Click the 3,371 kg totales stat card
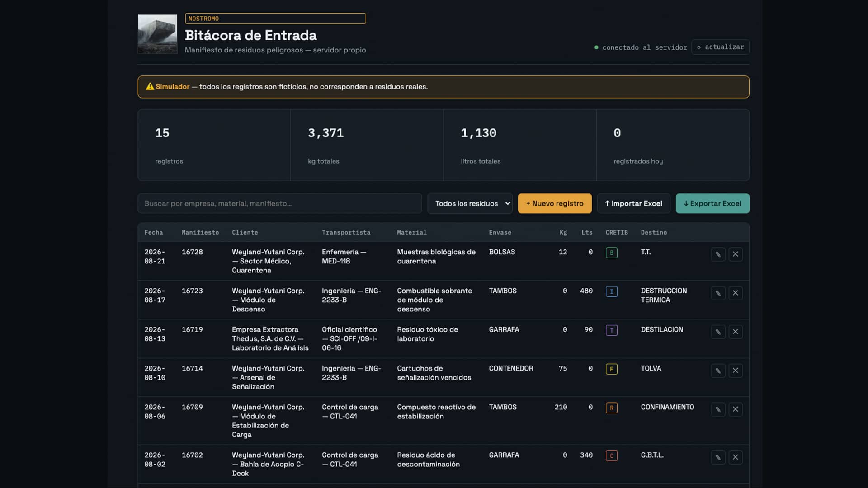Viewport: 868px width, 488px height. 367,145
